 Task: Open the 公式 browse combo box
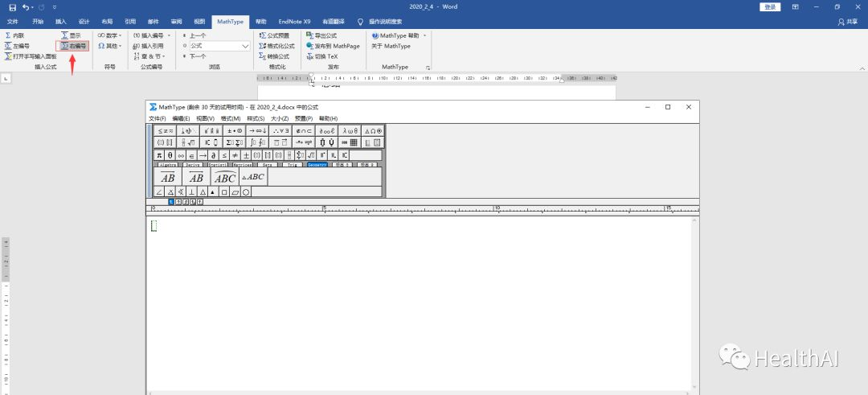click(219, 46)
